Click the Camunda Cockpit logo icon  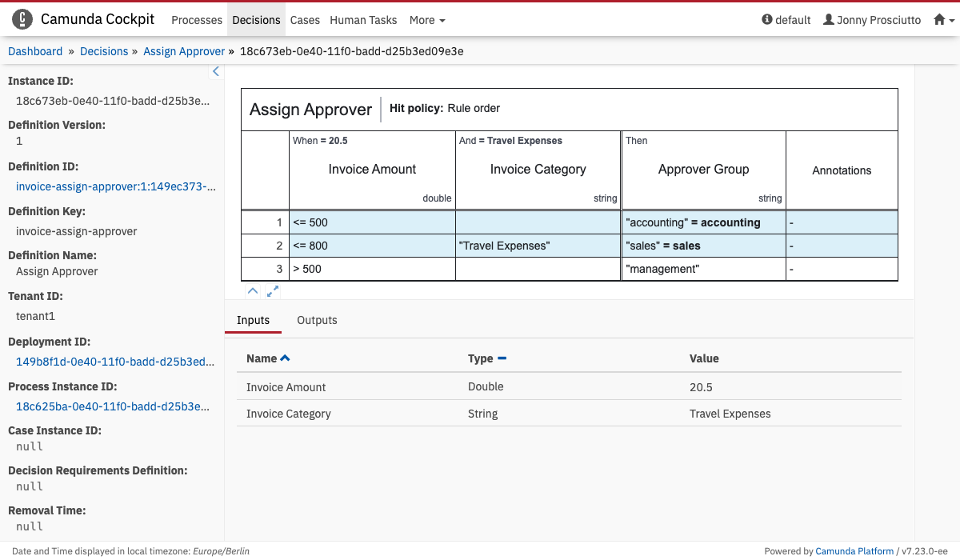point(22,19)
